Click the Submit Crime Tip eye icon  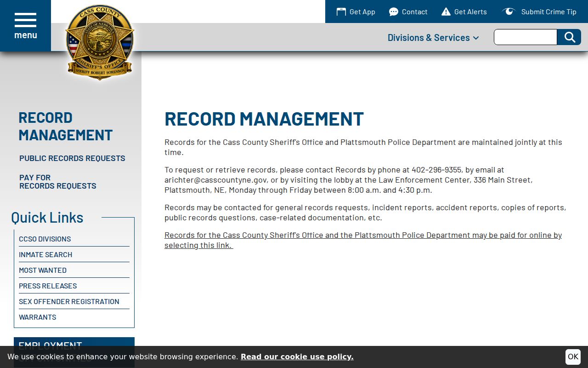[509, 11]
